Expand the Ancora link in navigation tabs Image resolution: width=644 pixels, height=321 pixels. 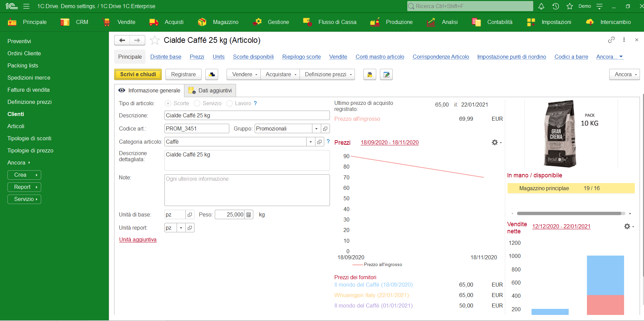(610, 57)
